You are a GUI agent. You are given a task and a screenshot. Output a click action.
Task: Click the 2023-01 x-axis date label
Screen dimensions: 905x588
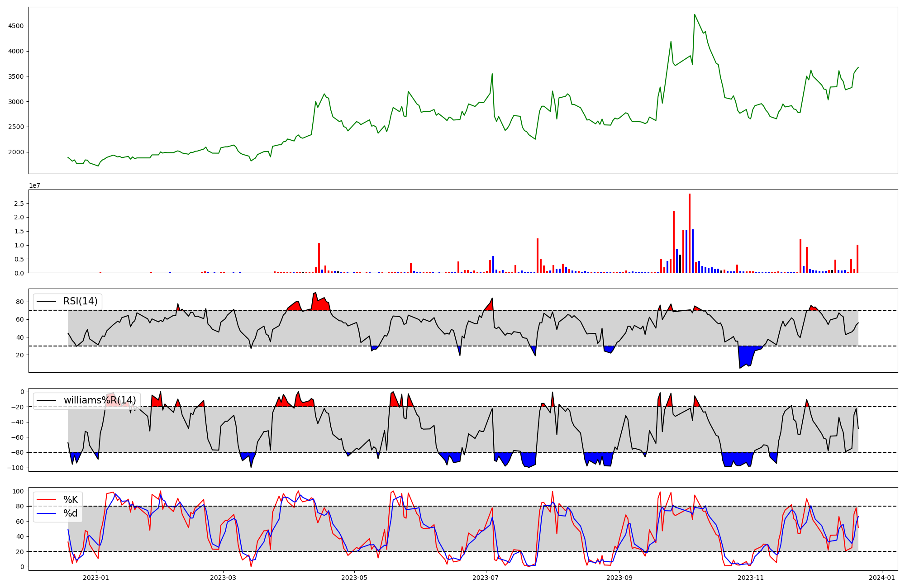(96, 578)
